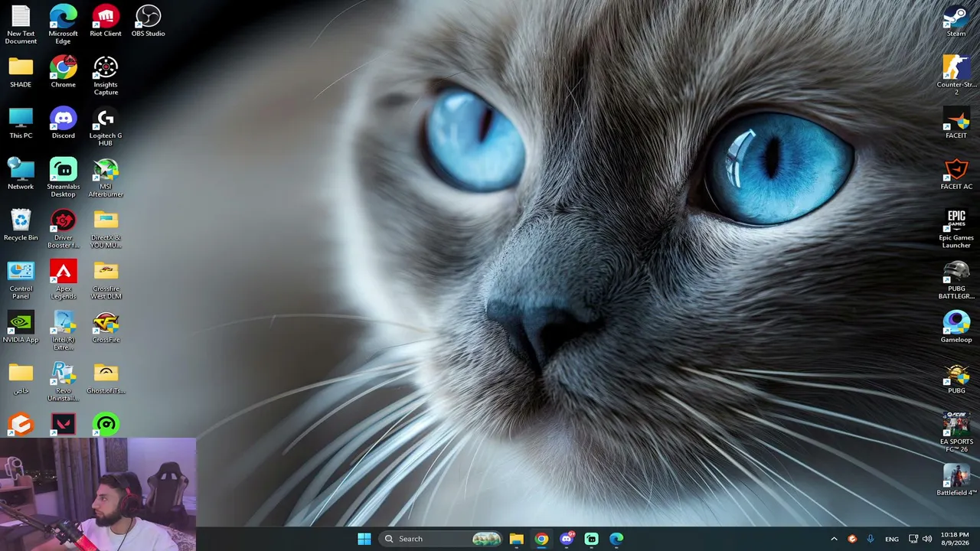Image resolution: width=980 pixels, height=551 pixels.
Task: Select the orange hexagon G desktop shortcut
Action: [21, 424]
